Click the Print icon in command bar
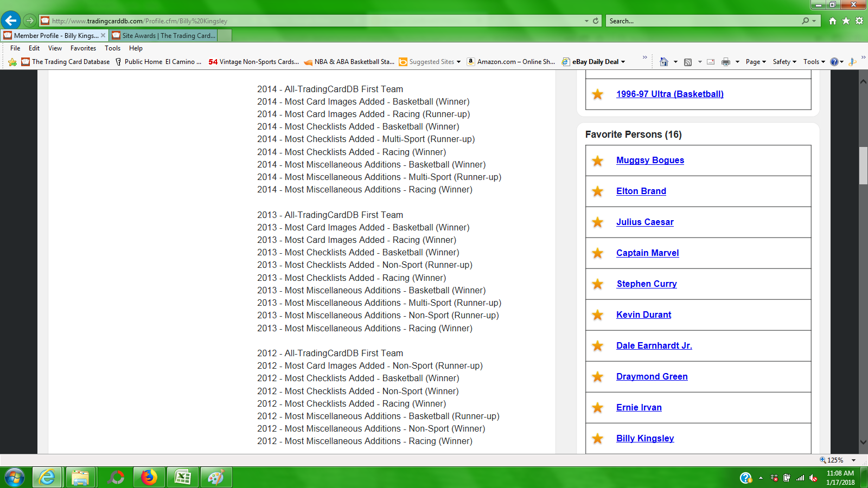The width and height of the screenshot is (868, 488). point(726,62)
